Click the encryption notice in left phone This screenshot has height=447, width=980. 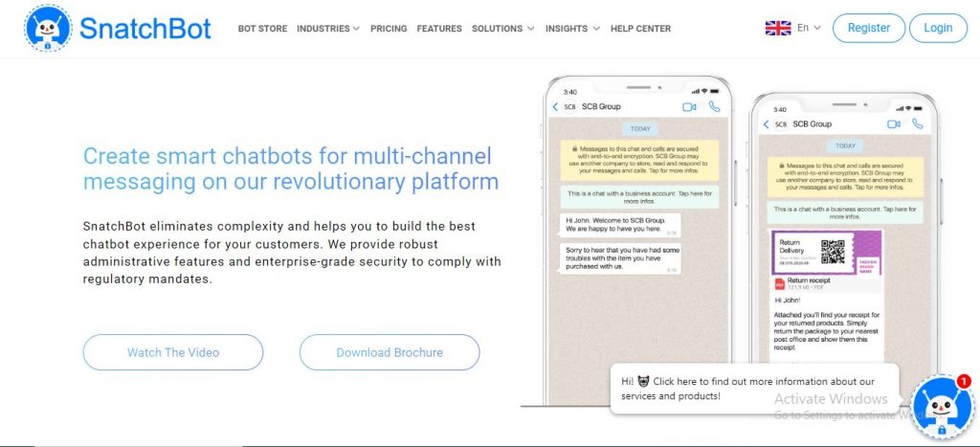[639, 160]
